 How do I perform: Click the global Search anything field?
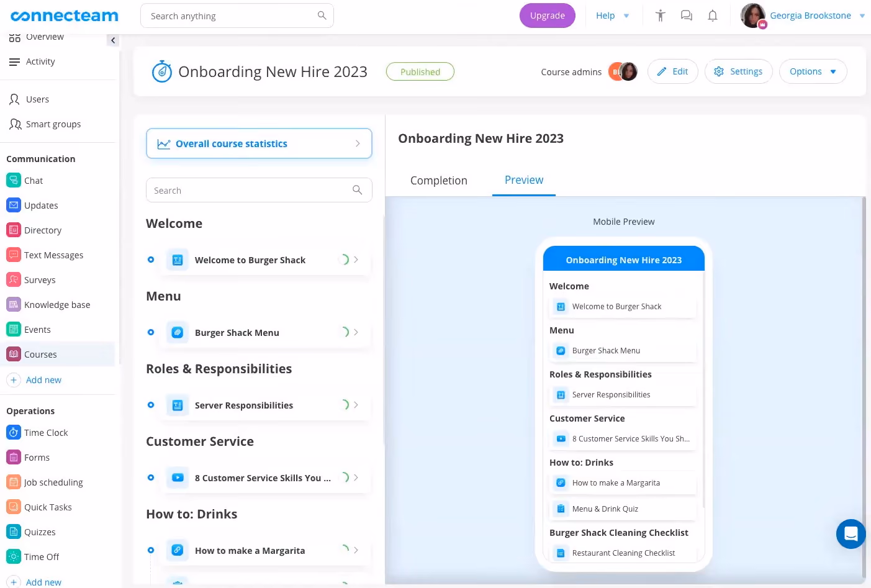pyautogui.click(x=237, y=16)
